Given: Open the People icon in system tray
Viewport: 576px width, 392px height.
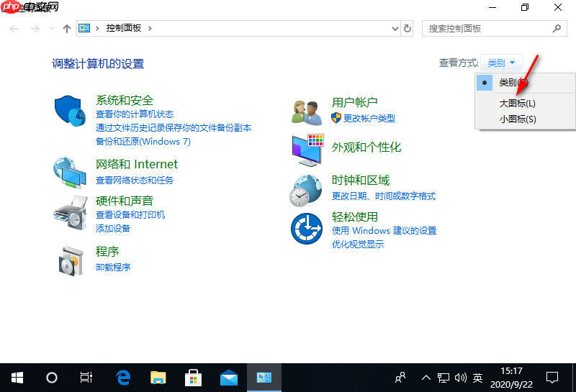Looking at the screenshot, I should pos(400,378).
